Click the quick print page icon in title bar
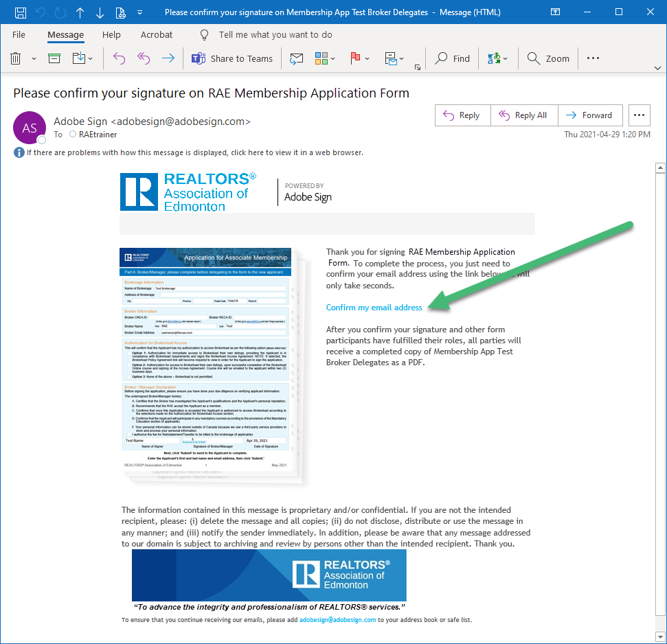667x644 pixels. 121,13
